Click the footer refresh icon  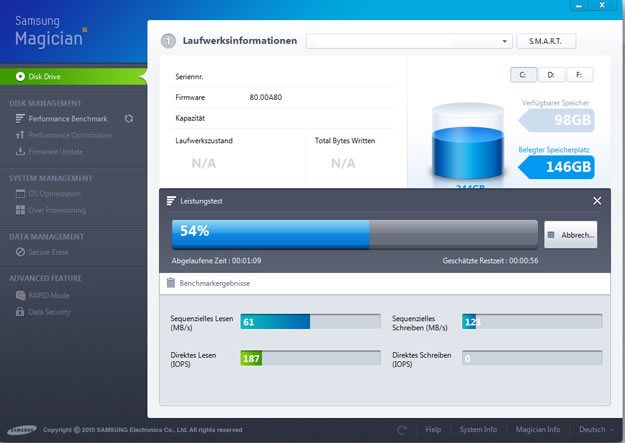pos(402,430)
